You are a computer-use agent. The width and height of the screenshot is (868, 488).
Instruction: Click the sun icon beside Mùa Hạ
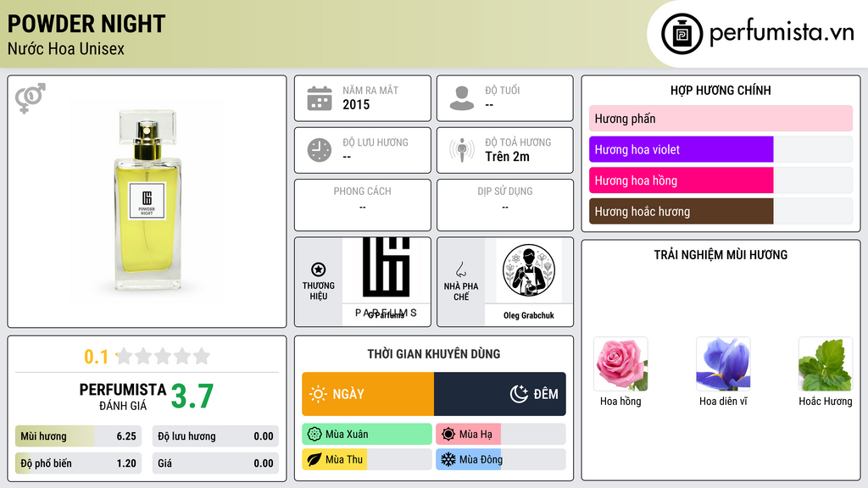pyautogui.click(x=448, y=435)
